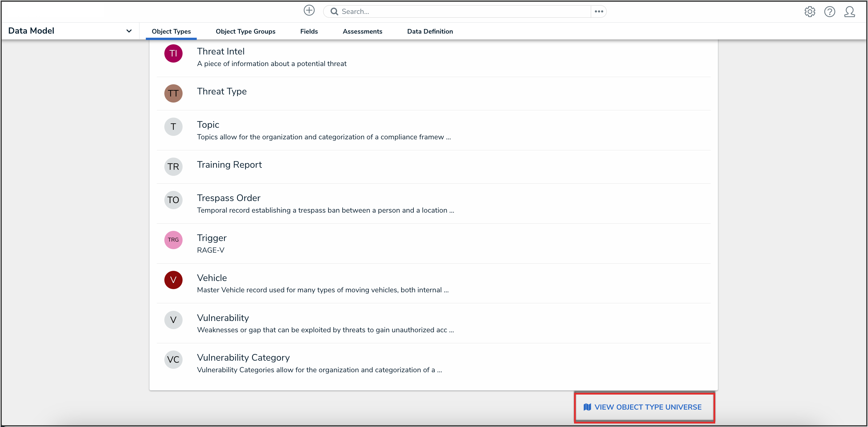868x427 pixels.
Task: Click the Threat Intel TI avatar
Action: (x=173, y=53)
